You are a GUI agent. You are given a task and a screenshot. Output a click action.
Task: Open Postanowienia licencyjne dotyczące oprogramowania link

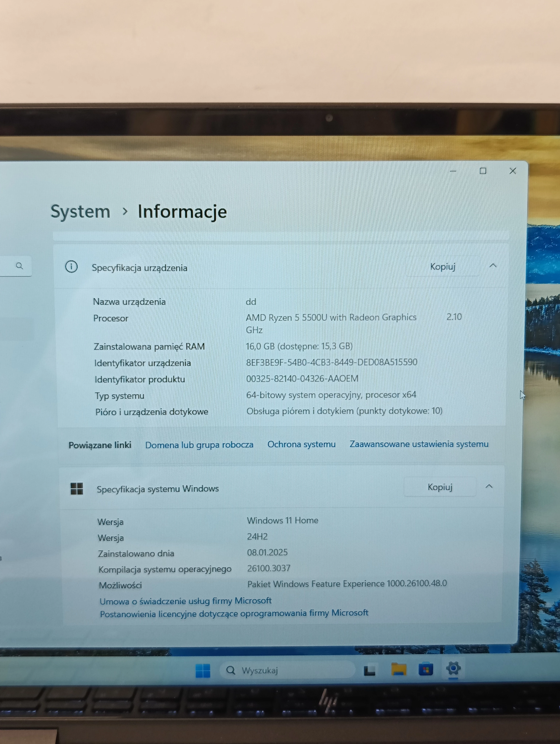(234, 613)
